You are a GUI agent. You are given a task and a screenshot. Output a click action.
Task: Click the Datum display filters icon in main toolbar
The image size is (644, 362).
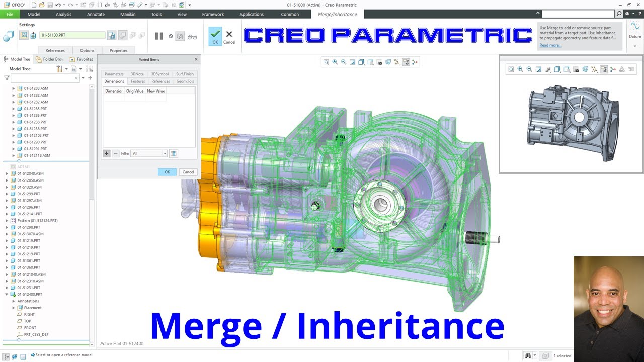(397, 62)
